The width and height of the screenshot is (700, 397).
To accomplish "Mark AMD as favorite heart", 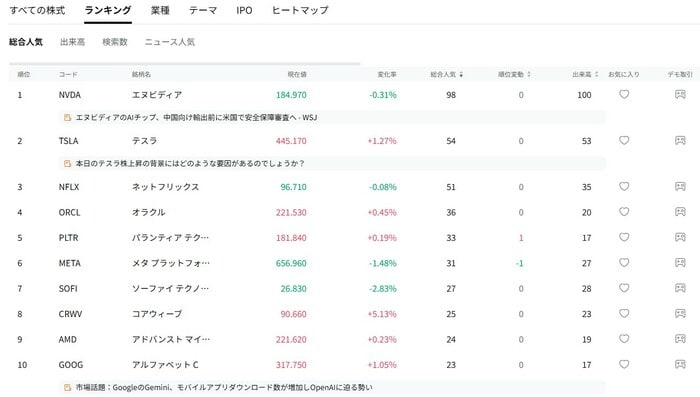I will (x=624, y=339).
